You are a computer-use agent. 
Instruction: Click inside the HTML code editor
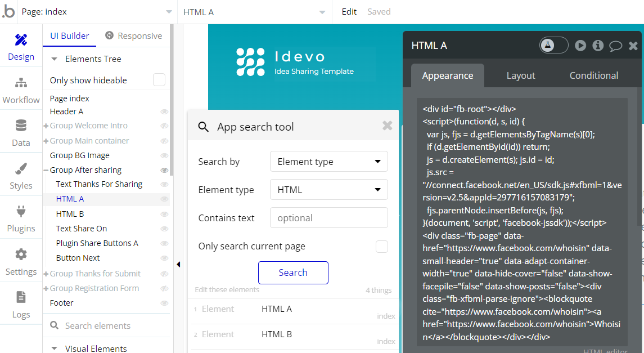[522, 222]
